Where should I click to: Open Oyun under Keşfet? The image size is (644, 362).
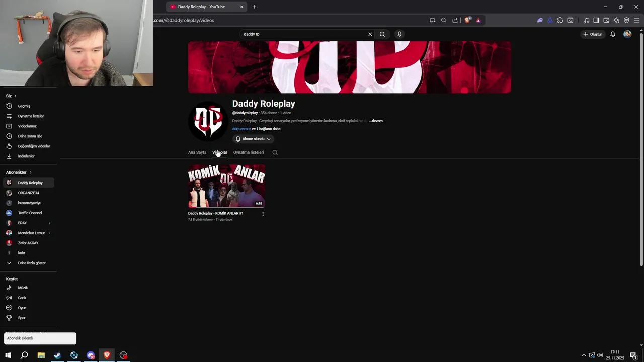[x=28, y=308]
